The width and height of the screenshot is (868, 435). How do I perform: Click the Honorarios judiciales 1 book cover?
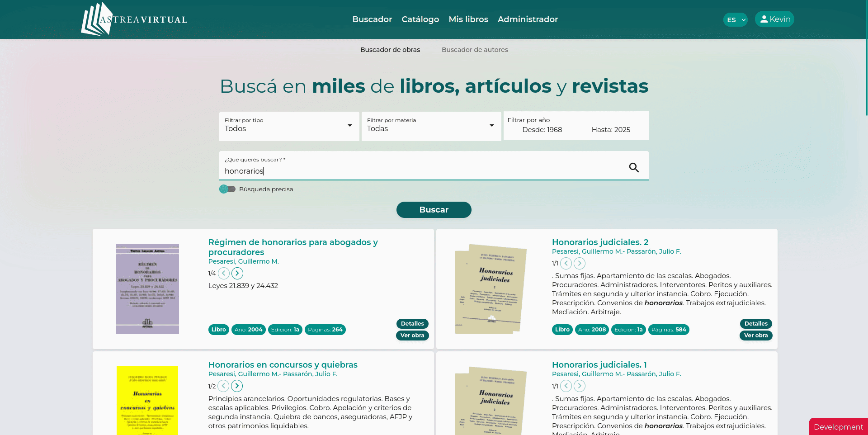491,401
